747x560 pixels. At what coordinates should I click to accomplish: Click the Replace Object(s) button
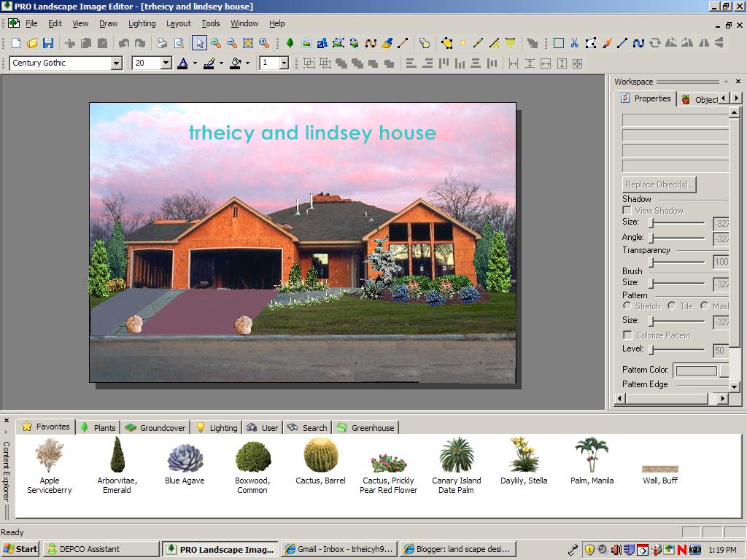[658, 184]
